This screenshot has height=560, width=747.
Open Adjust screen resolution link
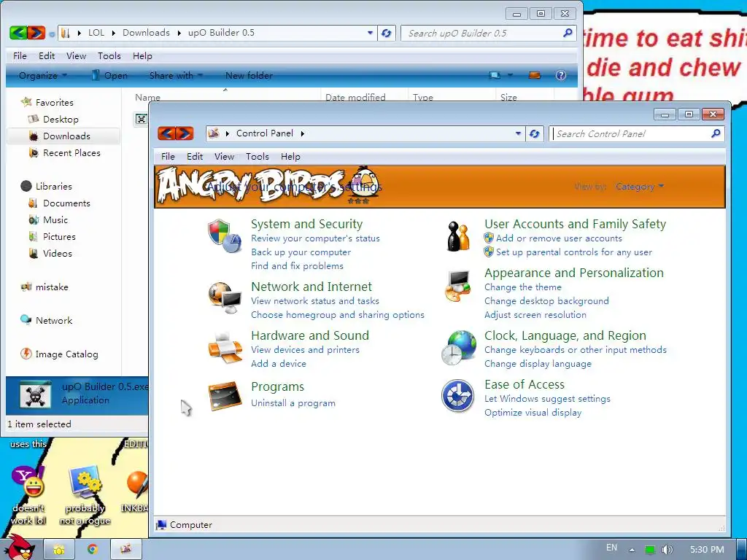click(x=535, y=315)
